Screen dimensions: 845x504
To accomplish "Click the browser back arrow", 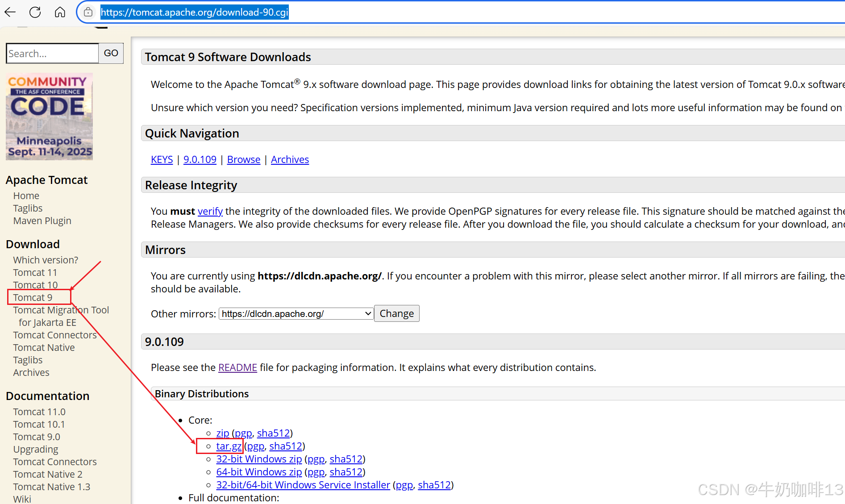I will pyautogui.click(x=10, y=12).
